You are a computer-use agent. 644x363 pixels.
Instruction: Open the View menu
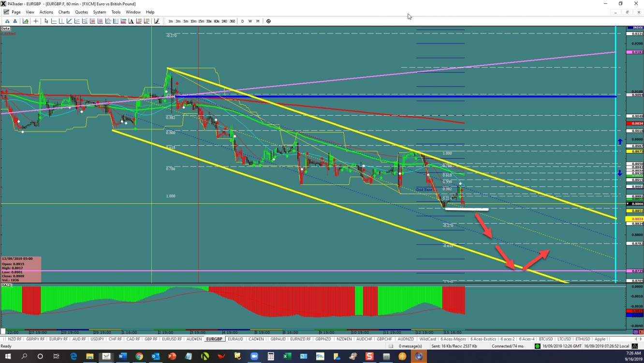[x=30, y=12]
